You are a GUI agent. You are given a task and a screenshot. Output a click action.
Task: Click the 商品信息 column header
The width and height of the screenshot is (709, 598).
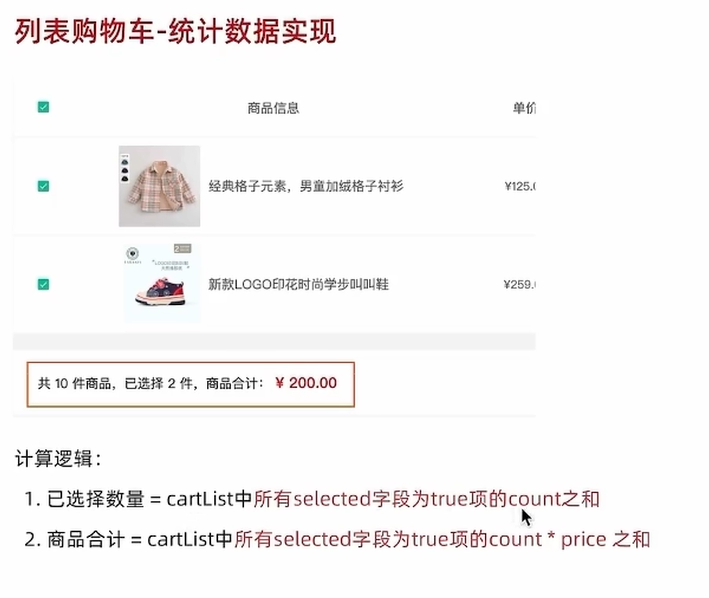tap(273, 108)
